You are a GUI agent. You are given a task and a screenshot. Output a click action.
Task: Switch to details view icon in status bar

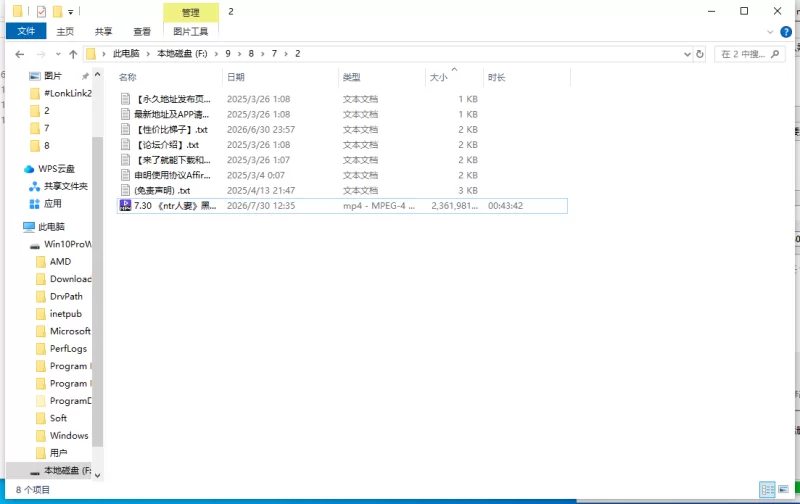tap(767, 490)
